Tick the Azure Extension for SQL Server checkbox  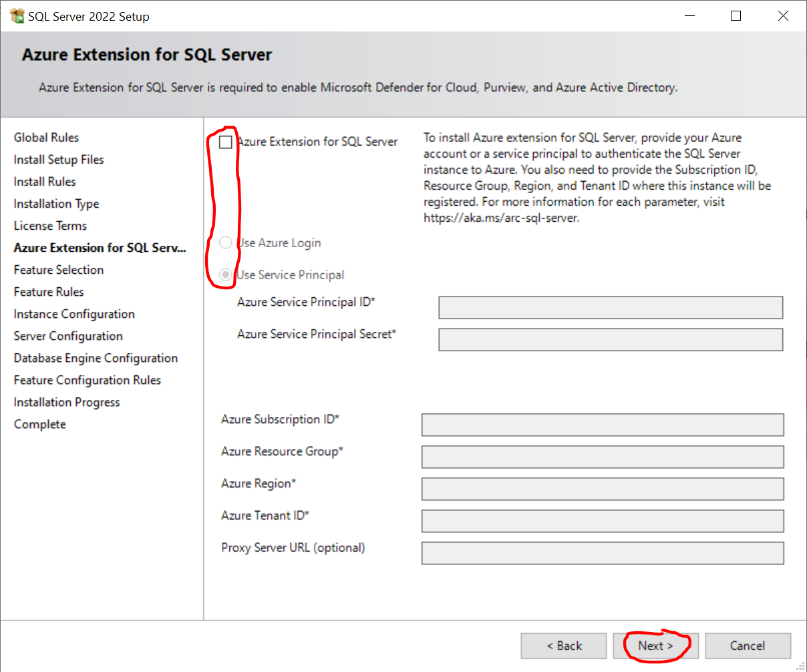tap(226, 142)
